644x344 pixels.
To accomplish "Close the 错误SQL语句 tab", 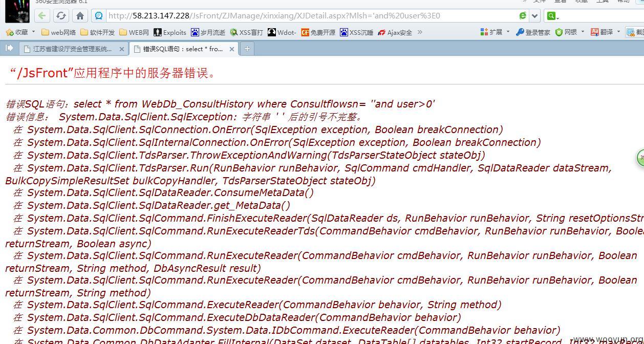I will click(232, 49).
